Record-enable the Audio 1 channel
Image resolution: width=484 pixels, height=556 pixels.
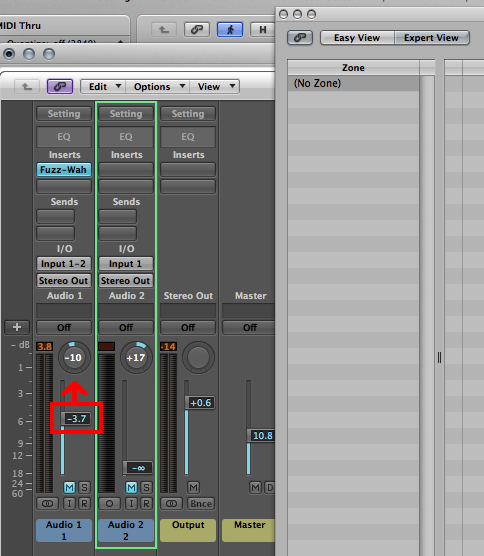click(x=84, y=503)
